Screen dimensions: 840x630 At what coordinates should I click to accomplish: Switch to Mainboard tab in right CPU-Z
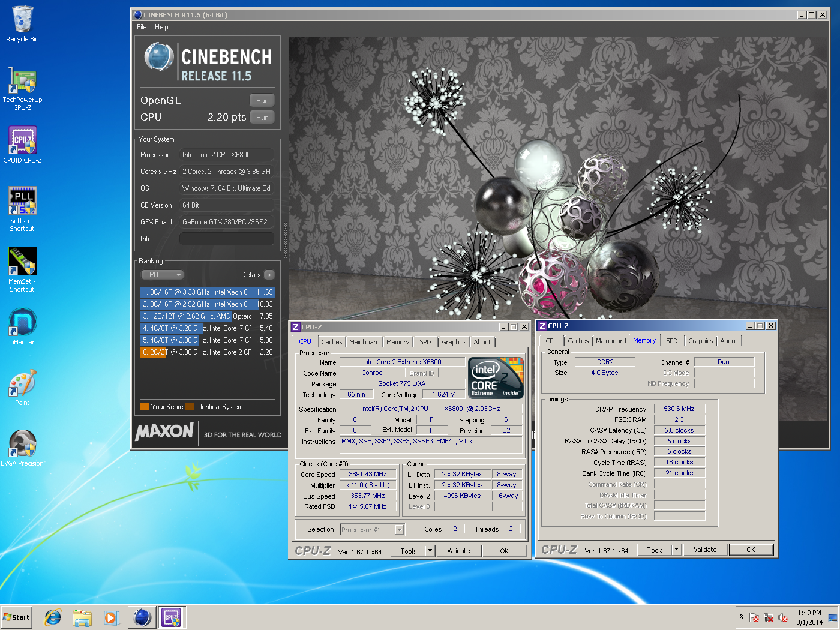tap(611, 341)
